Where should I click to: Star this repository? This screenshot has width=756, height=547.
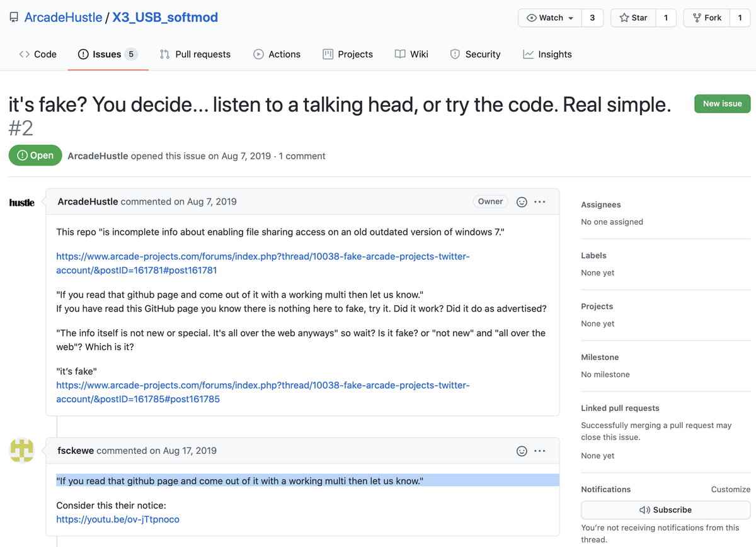(633, 18)
